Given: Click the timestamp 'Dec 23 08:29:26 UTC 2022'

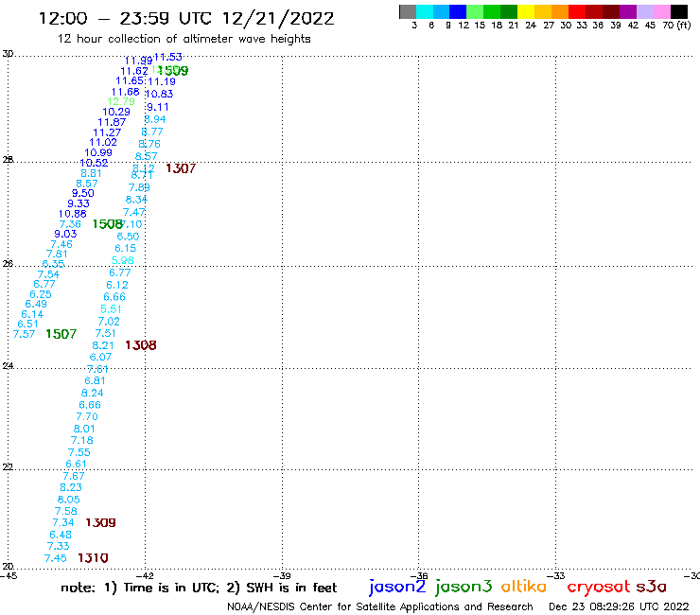Looking at the screenshot, I should 619,607.
